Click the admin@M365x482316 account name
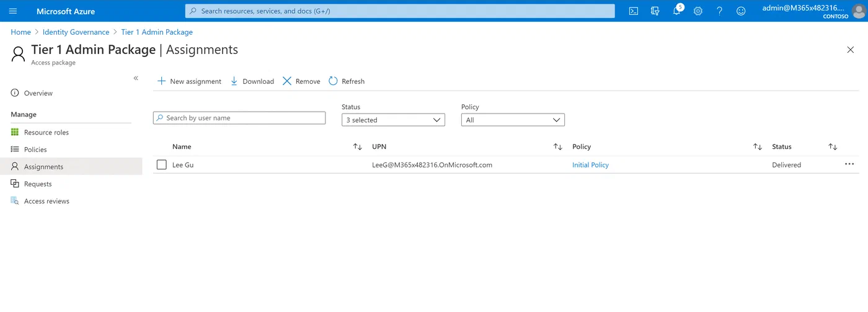The width and height of the screenshot is (868, 312). tap(804, 7)
